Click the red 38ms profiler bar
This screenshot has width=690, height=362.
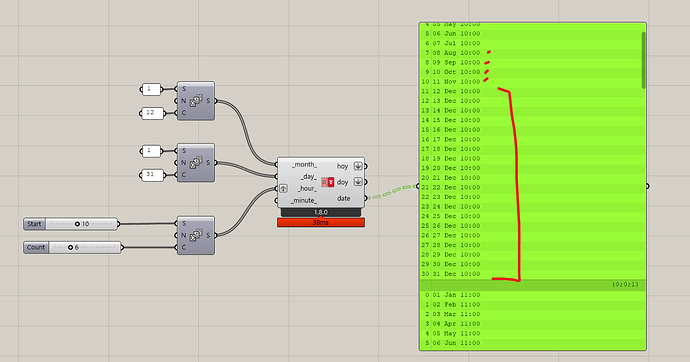(321, 223)
